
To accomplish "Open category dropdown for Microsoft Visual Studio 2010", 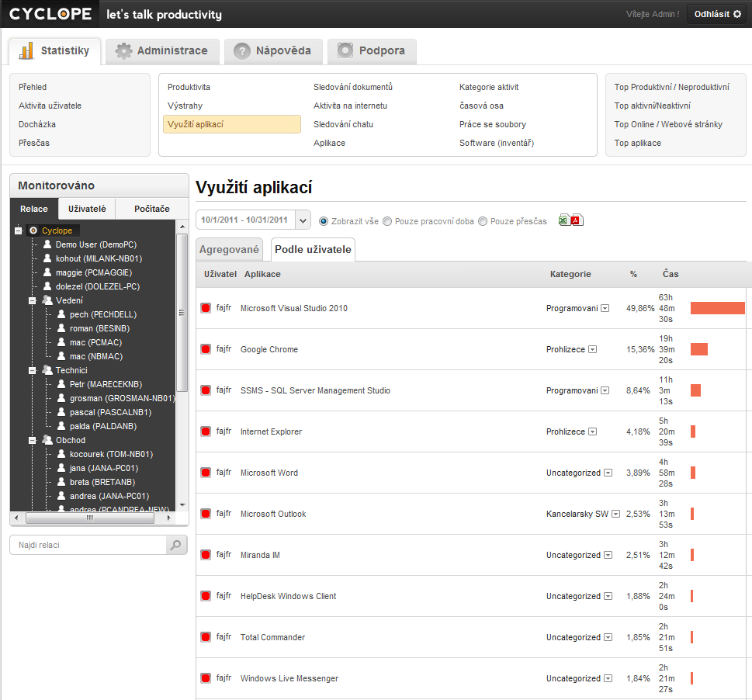I will click(605, 308).
